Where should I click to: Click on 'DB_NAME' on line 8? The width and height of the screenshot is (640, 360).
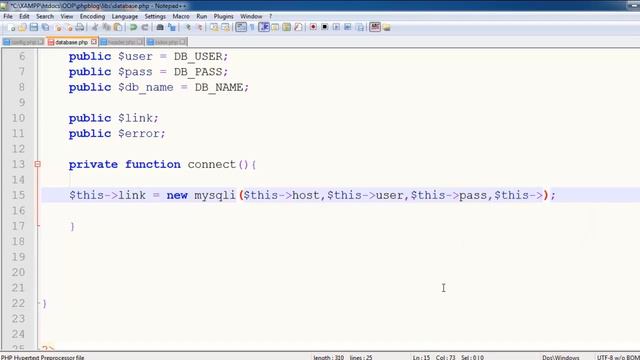tap(219, 87)
